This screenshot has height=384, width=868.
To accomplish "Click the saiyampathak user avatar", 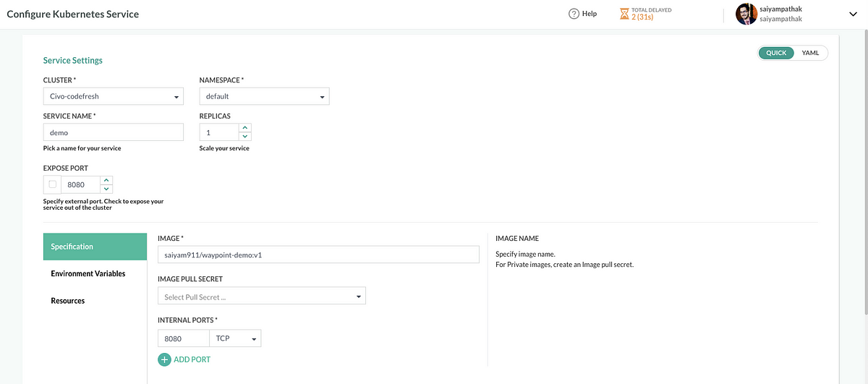I will point(746,14).
